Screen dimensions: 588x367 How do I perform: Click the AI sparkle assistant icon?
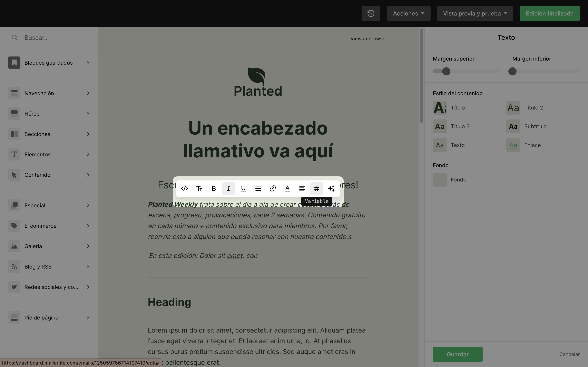(x=331, y=188)
